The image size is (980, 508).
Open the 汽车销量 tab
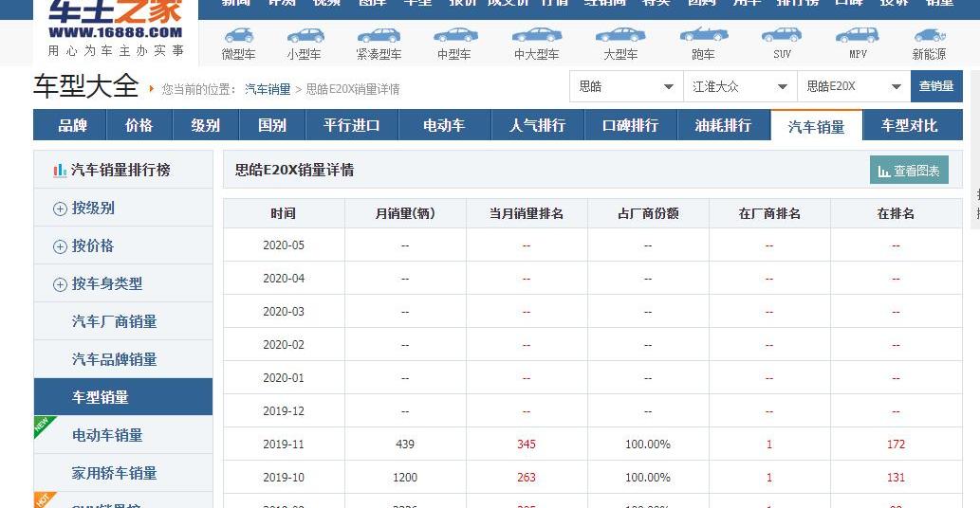pos(816,126)
